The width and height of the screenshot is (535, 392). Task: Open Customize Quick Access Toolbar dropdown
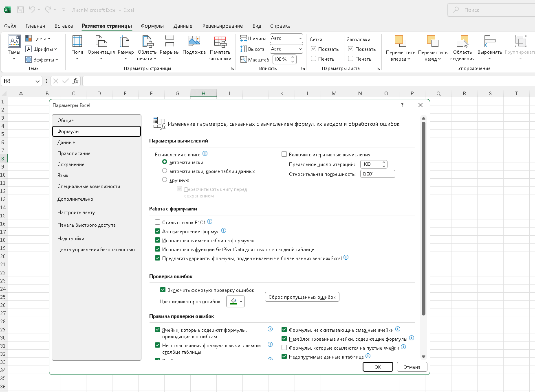click(64, 10)
